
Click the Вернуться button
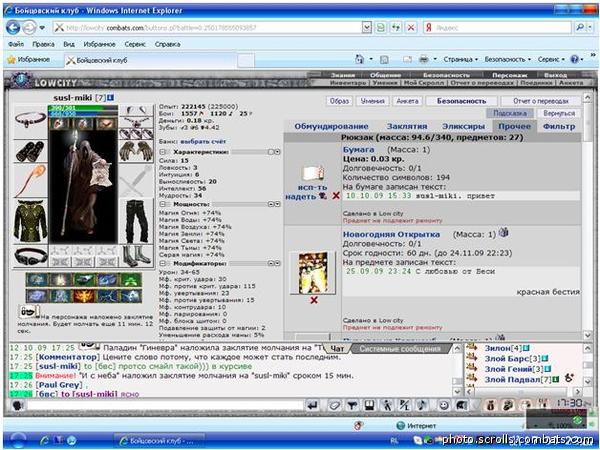point(559,113)
